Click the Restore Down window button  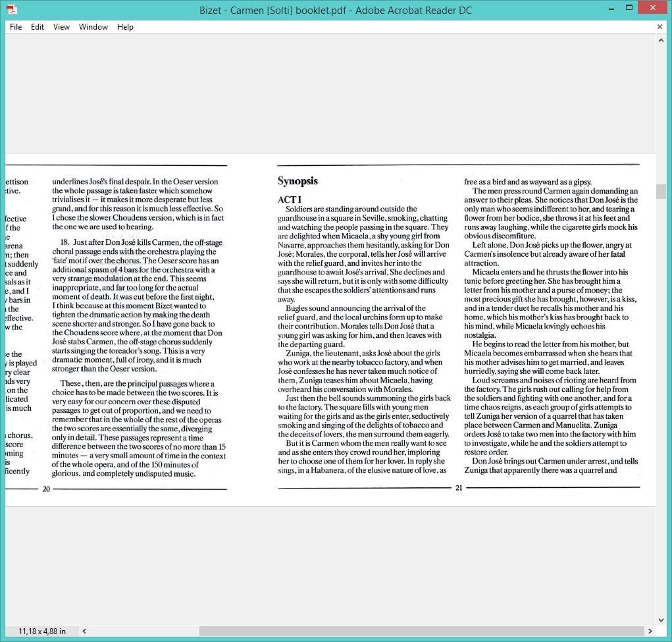[x=629, y=7]
